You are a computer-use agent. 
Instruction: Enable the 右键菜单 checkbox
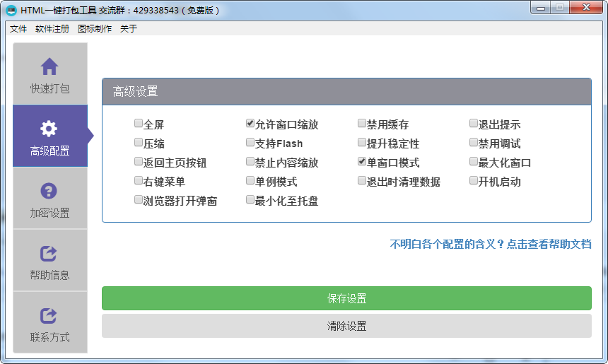pyautogui.click(x=139, y=180)
